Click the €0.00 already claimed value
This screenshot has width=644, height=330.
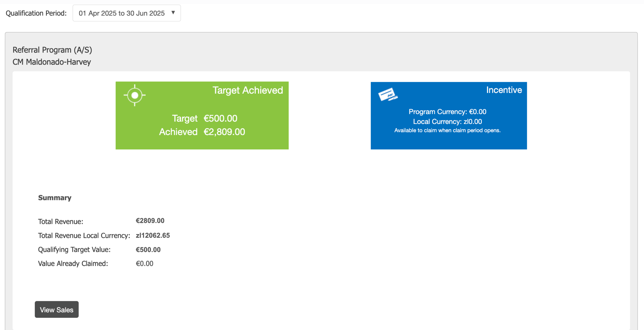[x=145, y=263]
